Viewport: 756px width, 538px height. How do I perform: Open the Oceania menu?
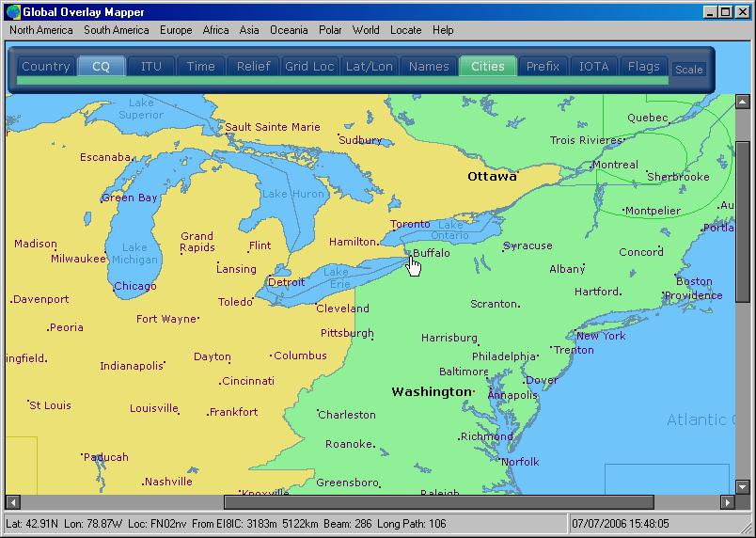coord(289,30)
